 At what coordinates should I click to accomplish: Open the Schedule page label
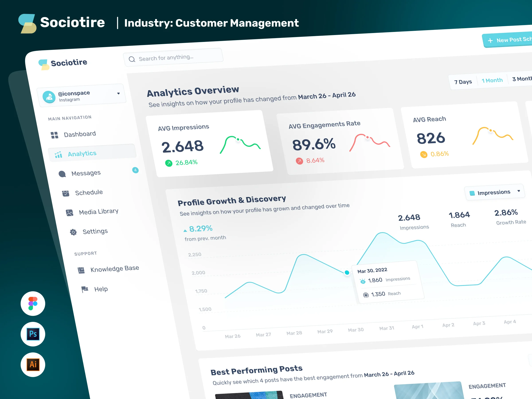tap(89, 192)
